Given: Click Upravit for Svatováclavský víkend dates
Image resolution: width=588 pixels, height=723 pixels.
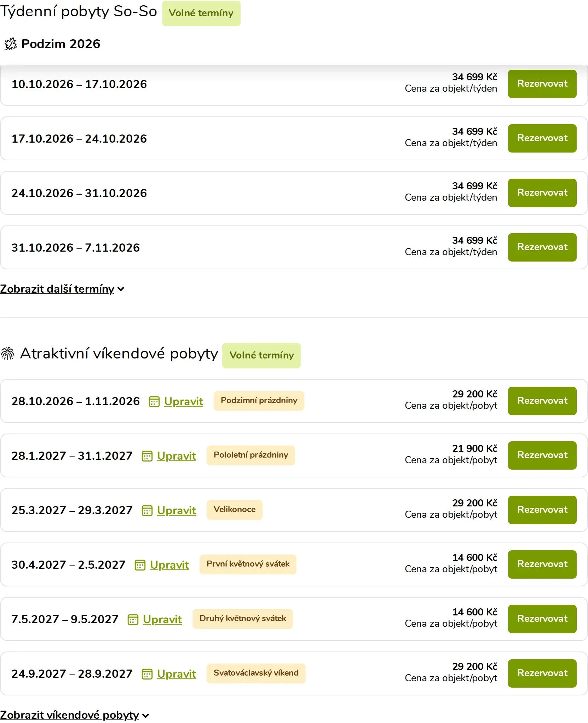Looking at the screenshot, I should tap(176, 674).
